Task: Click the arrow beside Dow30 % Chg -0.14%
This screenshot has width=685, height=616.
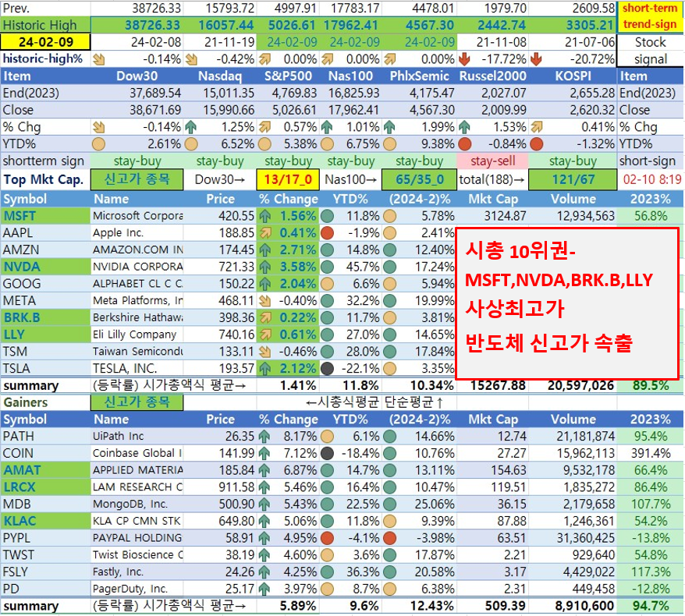Action: tap(99, 127)
